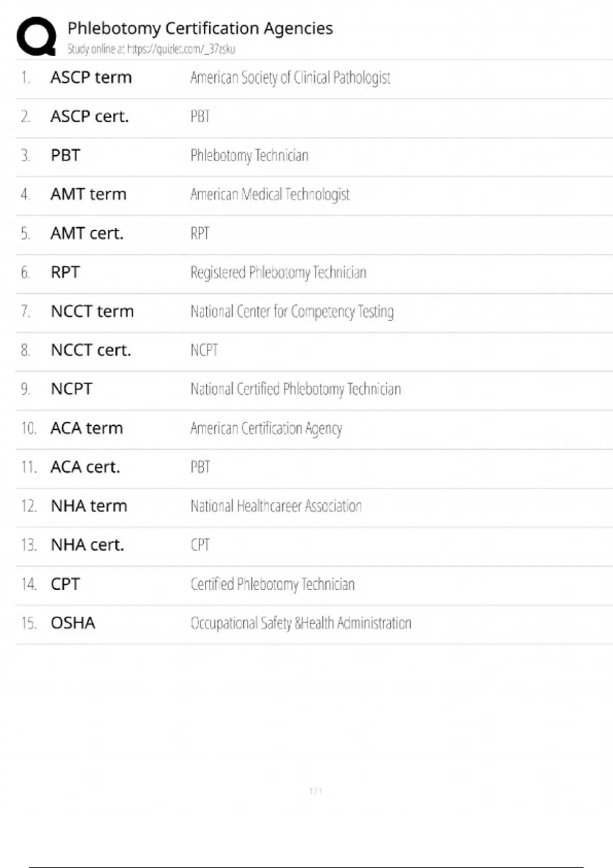Select the CPT term in row 14
This screenshot has width=613, height=868.
65,584
